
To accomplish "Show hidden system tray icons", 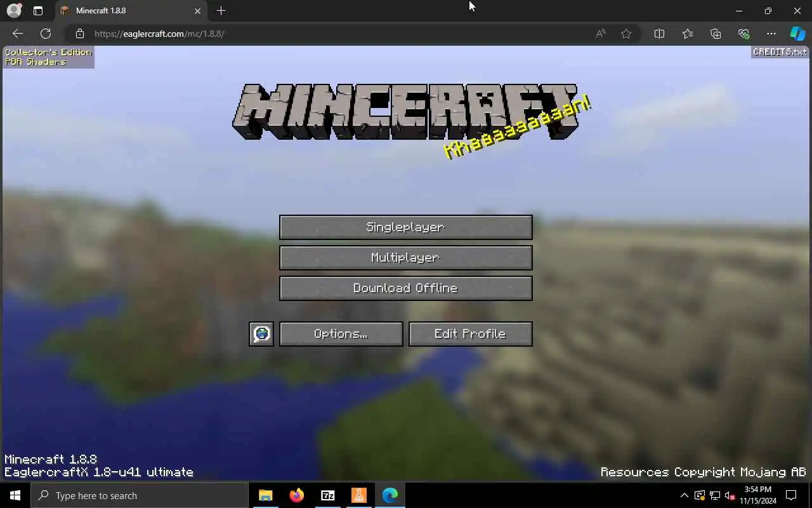I will (684, 495).
